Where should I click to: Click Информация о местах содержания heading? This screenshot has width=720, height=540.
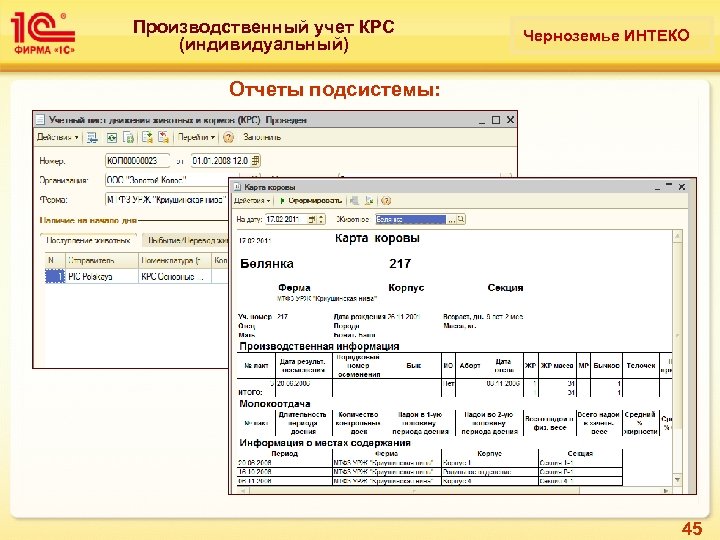[x=325, y=443]
